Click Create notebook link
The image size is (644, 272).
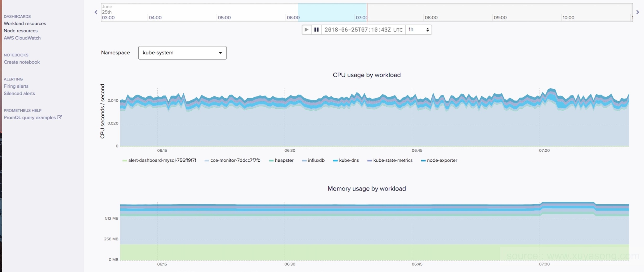pos(22,62)
